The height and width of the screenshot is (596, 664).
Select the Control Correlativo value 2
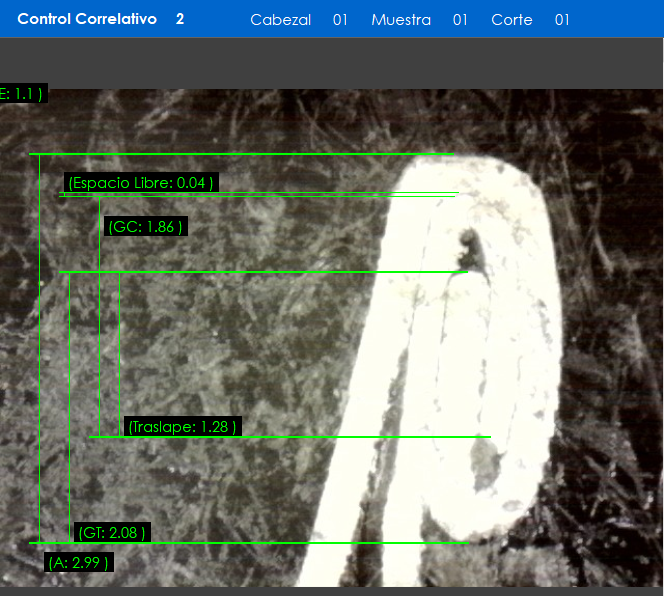pos(180,19)
